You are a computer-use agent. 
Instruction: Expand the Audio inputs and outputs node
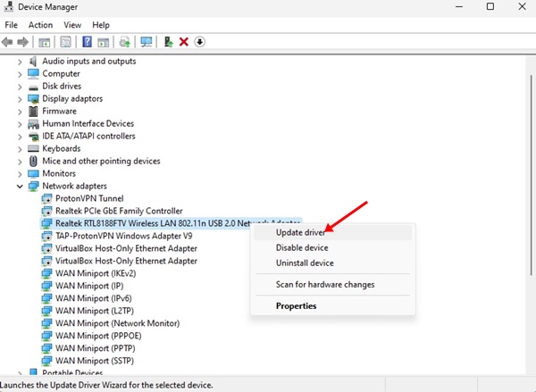(20, 62)
